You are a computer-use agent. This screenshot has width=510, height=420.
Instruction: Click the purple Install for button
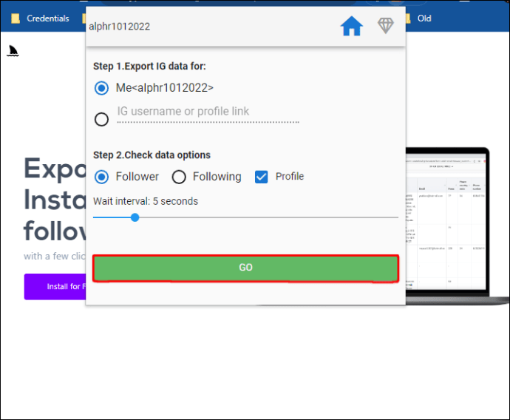tap(55, 286)
